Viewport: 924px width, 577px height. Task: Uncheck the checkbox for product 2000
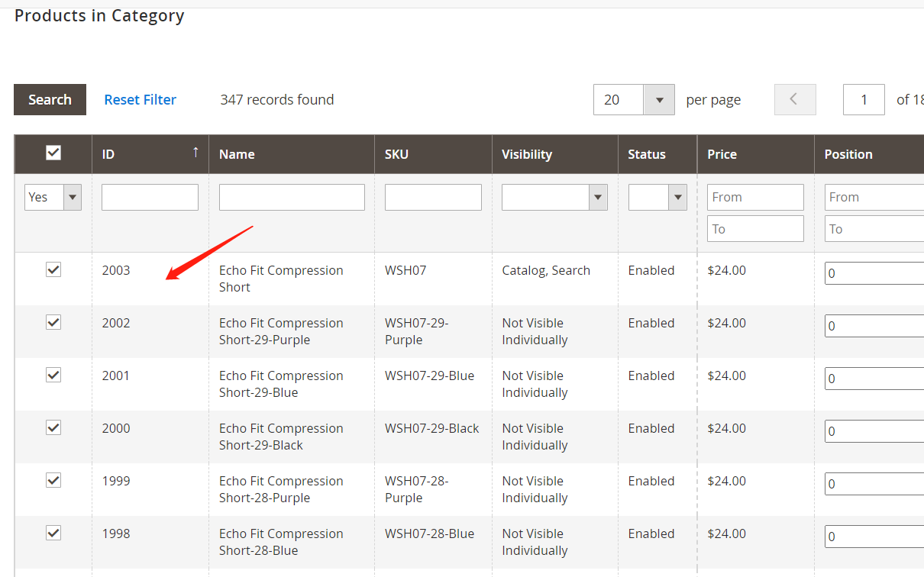pyautogui.click(x=53, y=427)
